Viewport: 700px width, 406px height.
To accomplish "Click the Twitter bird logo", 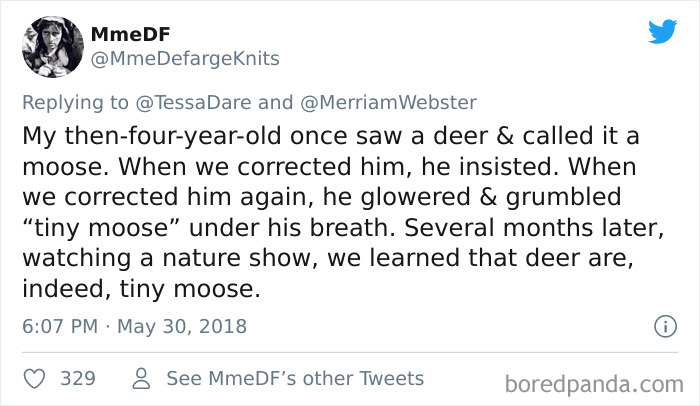I will point(662,31).
